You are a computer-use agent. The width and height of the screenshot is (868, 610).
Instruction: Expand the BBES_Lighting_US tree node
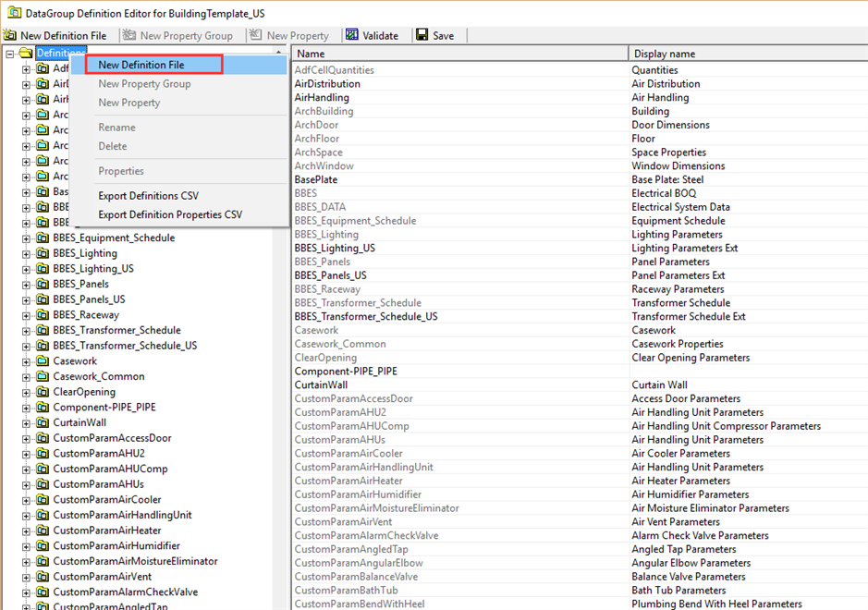pos(26,270)
